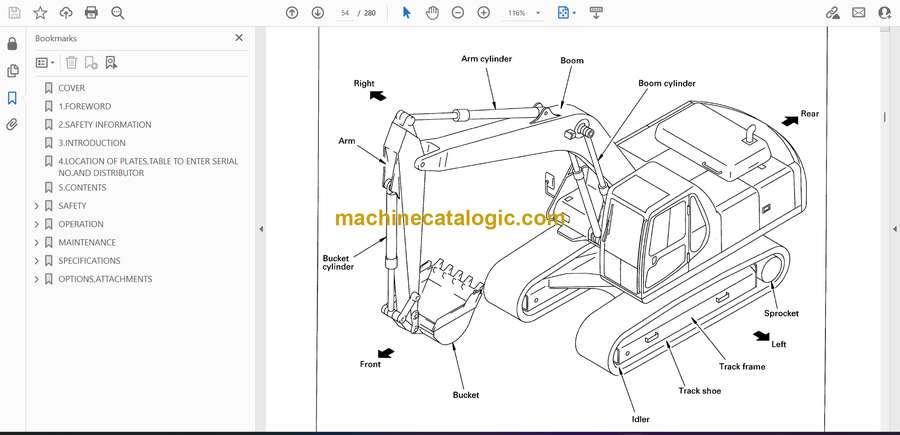Open the page thumbnails panel icon
Viewport: 900px width, 435px height.
12,71
